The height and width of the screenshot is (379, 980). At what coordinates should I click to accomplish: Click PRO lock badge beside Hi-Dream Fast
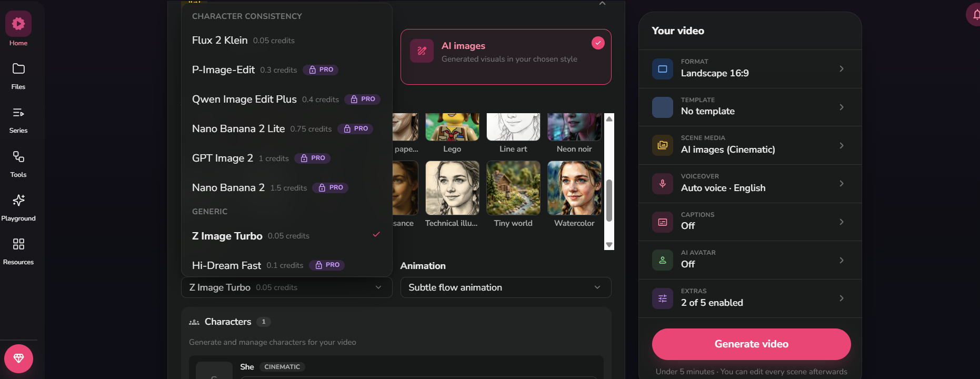327,265
